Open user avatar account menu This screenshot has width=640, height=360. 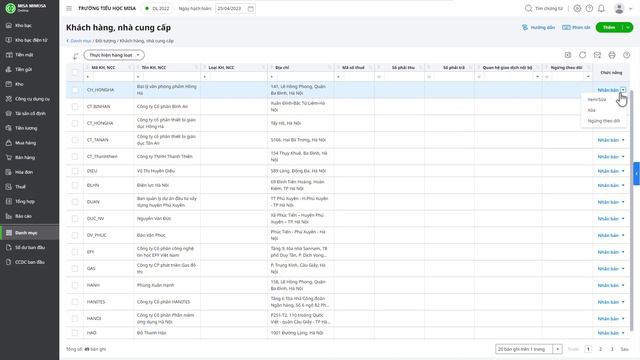(619, 8)
